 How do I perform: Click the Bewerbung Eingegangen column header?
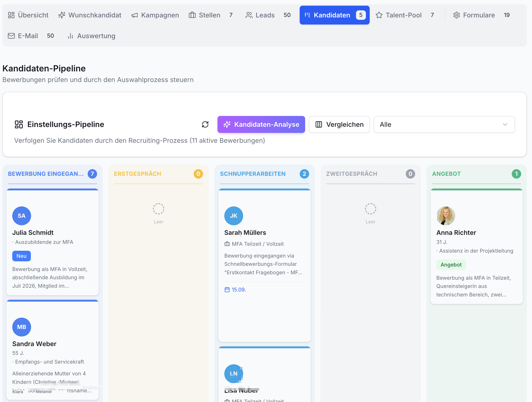click(x=46, y=174)
